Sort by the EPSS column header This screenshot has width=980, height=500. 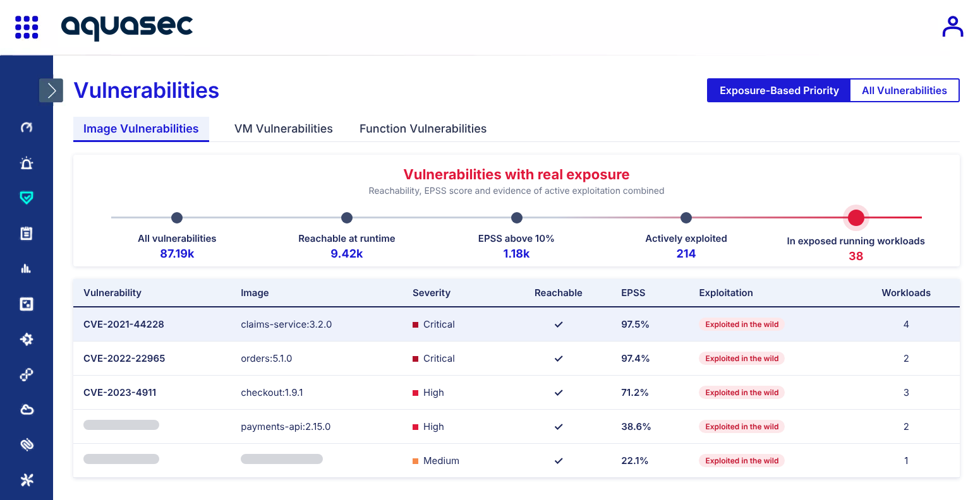point(633,293)
